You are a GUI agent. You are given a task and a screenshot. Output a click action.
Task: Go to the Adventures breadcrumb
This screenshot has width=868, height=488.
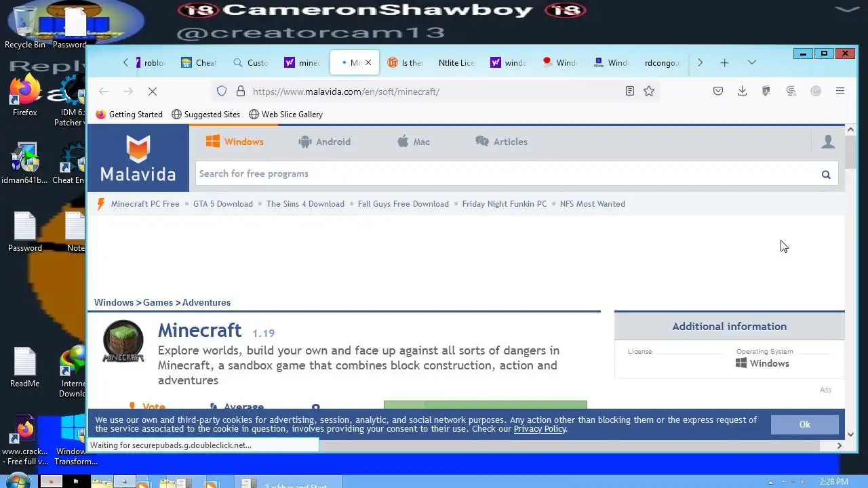tap(206, 302)
